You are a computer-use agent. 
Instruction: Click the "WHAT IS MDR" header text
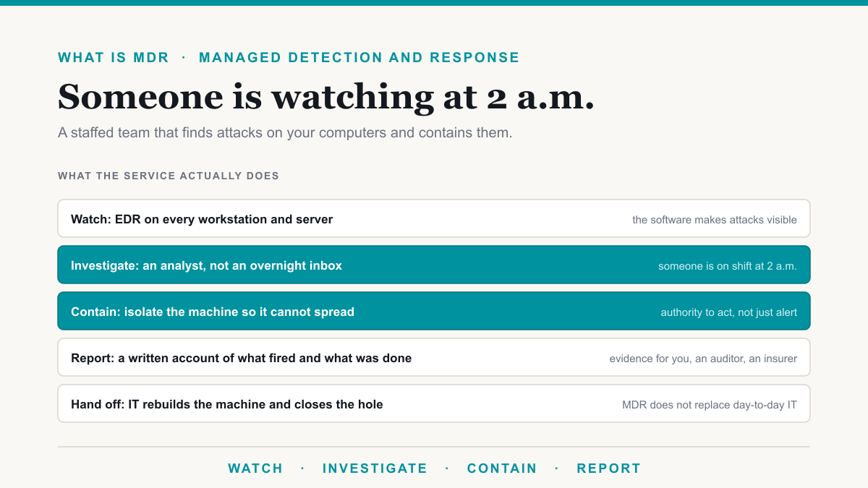[x=114, y=58]
